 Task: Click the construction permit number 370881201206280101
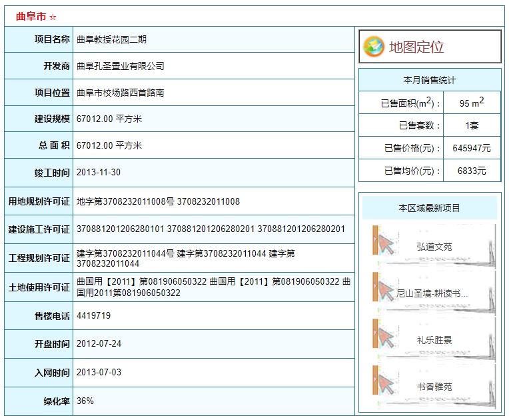pos(120,229)
